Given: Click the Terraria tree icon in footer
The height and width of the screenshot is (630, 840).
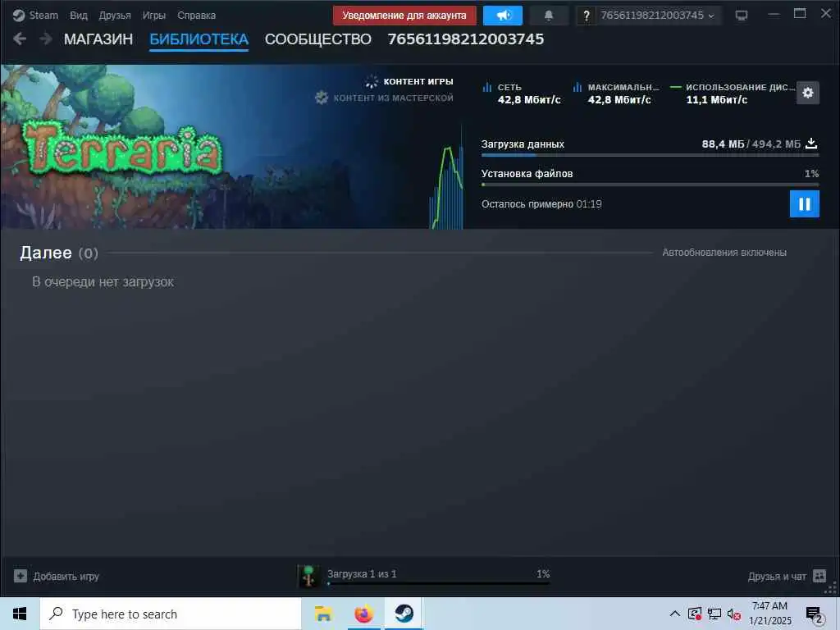Looking at the screenshot, I should point(308,577).
